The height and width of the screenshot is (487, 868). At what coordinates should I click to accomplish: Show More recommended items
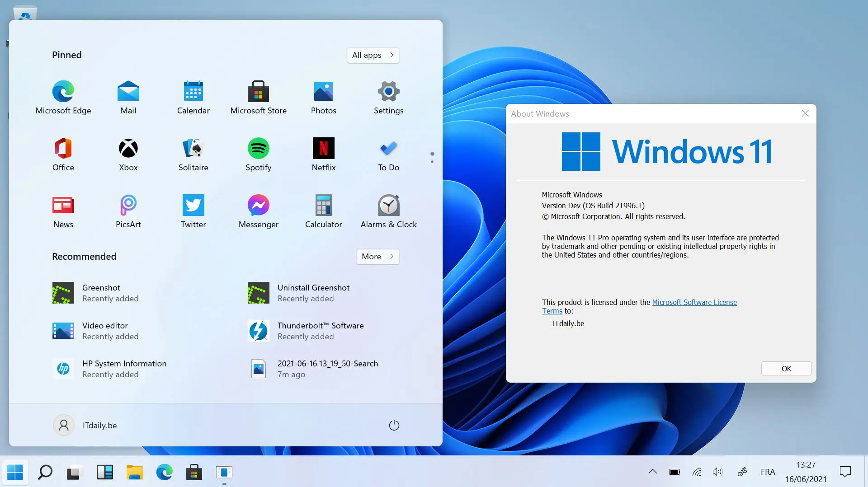point(377,257)
